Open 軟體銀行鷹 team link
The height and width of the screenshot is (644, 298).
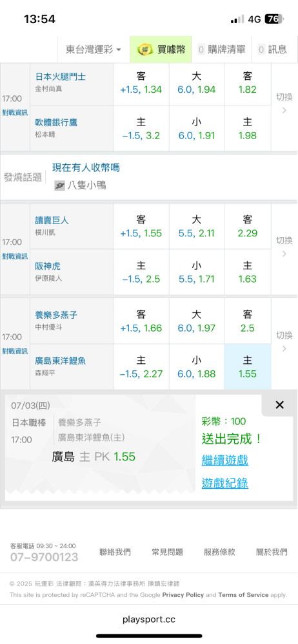click(56, 122)
